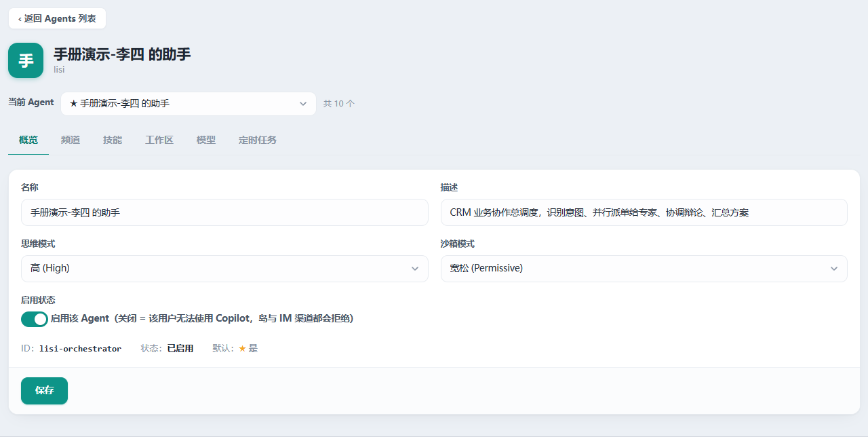
Task: Open the 思维模式 dropdown showing 高 (High)
Action: pos(224,269)
